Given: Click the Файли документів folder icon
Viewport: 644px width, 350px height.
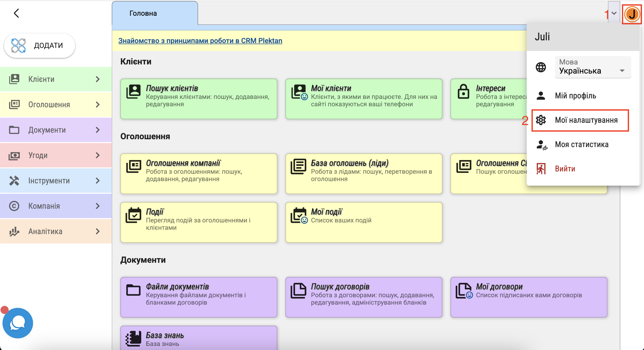Looking at the screenshot, I should click(134, 290).
